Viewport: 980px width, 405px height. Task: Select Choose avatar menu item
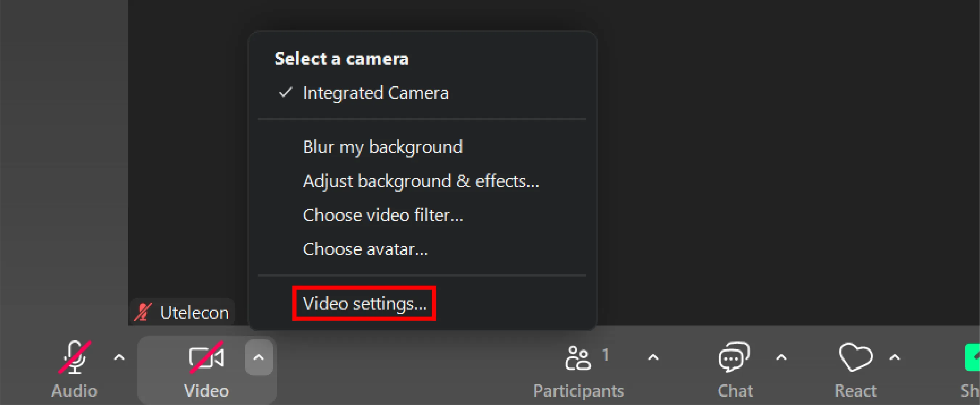point(365,249)
